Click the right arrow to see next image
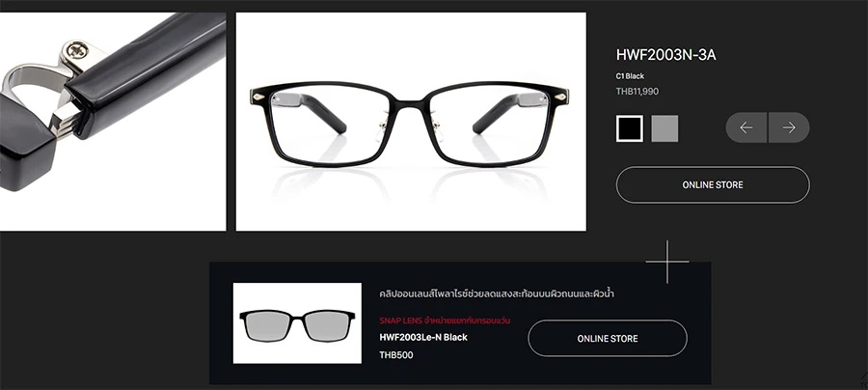The width and height of the screenshot is (868, 390). pos(789,127)
